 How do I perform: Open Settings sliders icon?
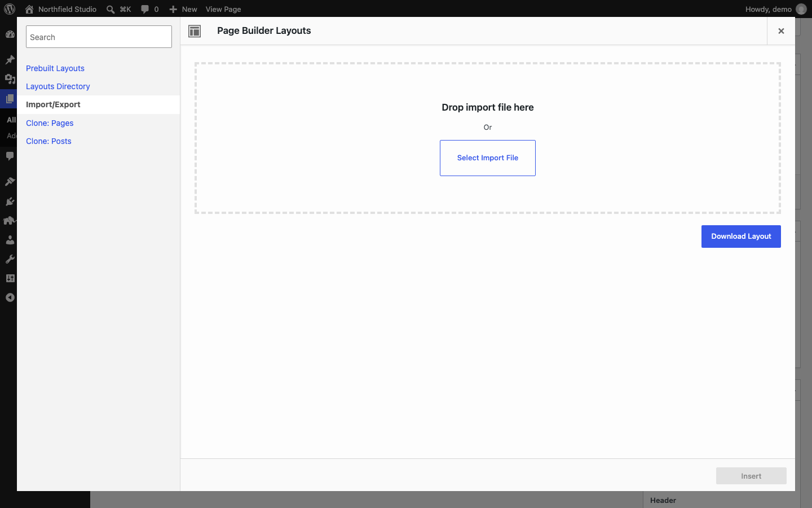(x=10, y=278)
